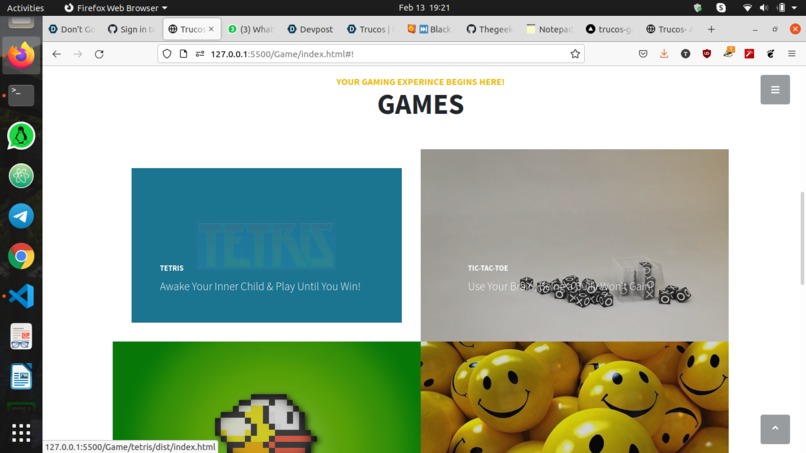Close the active Trucos tab

pyautogui.click(x=211, y=29)
